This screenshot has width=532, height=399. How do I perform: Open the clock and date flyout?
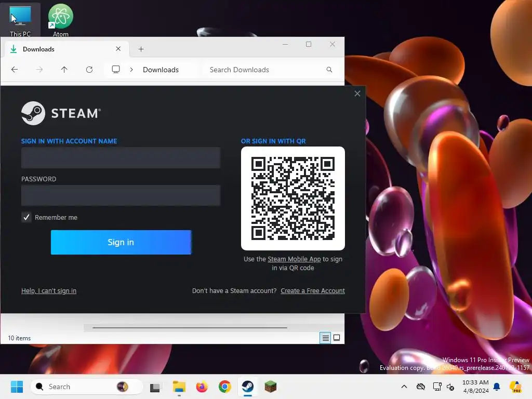[x=476, y=387]
